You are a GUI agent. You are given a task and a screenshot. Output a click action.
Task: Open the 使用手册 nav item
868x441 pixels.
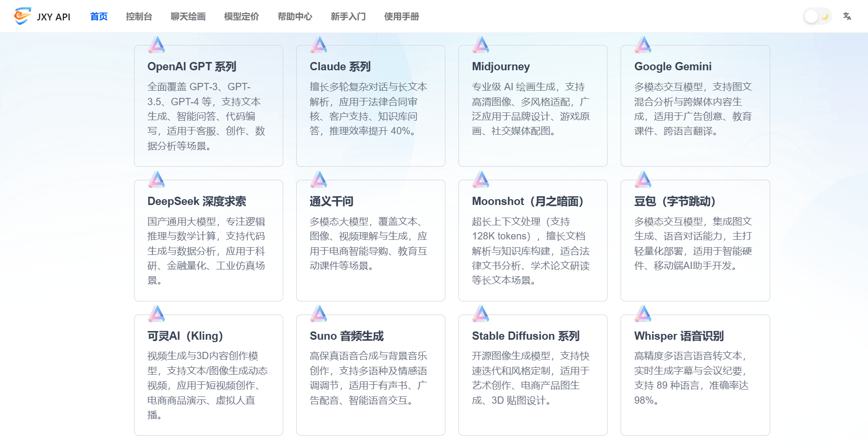click(401, 16)
